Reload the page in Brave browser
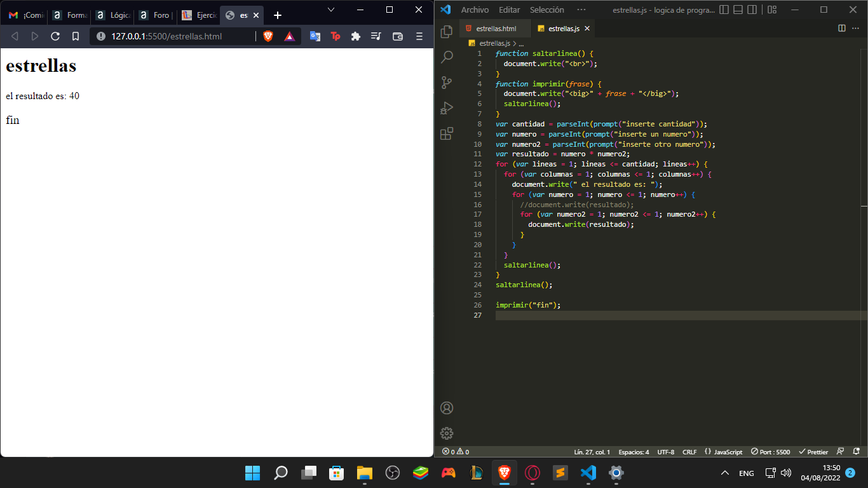Image resolution: width=868 pixels, height=488 pixels. 55,36
